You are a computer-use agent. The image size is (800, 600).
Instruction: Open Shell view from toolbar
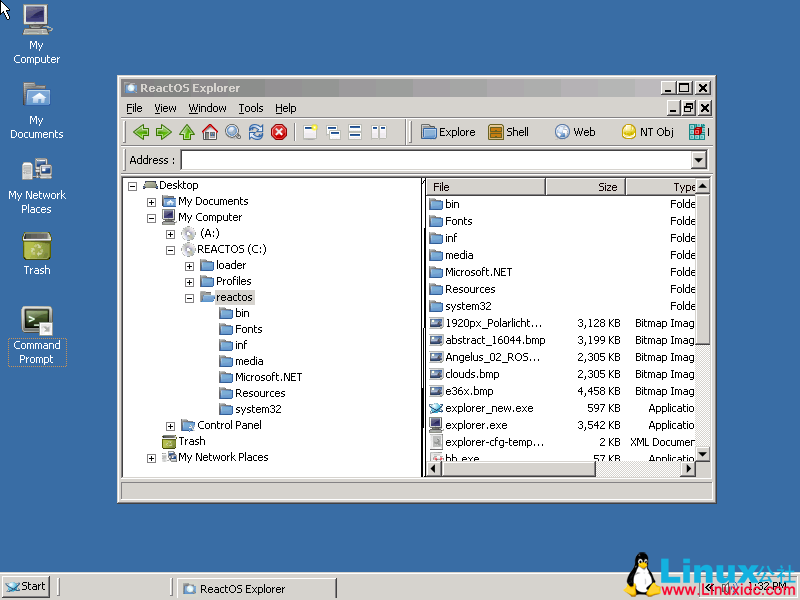(508, 132)
